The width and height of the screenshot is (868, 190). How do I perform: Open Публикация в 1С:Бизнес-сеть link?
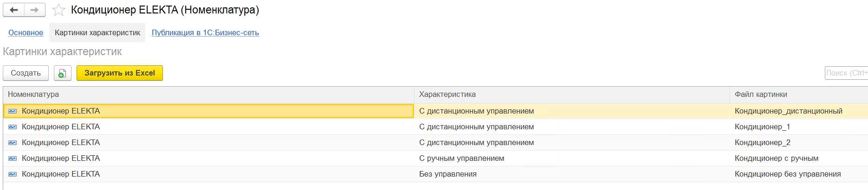[205, 32]
